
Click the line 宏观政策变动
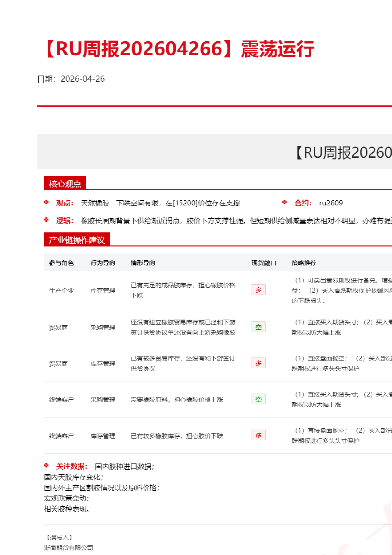pyautogui.click(x=66, y=498)
